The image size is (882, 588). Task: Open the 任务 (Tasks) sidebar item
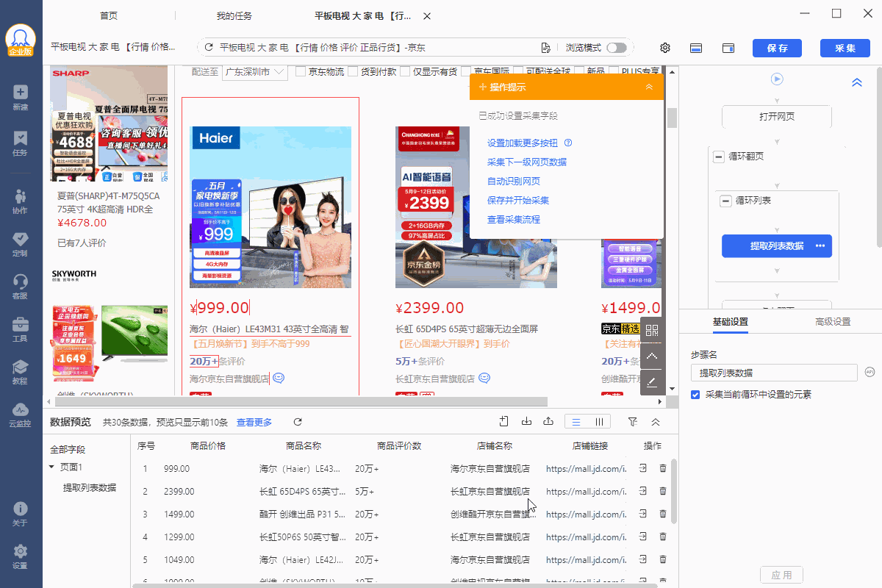(x=21, y=143)
